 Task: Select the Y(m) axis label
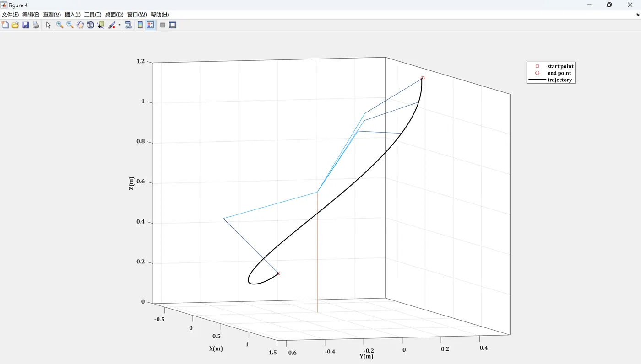[366, 357]
